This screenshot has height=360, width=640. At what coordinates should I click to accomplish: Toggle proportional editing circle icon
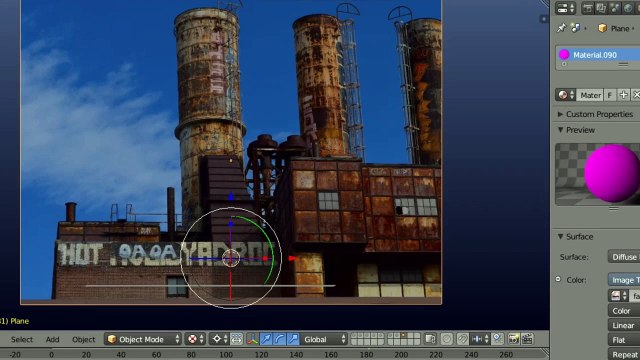(x=447, y=339)
